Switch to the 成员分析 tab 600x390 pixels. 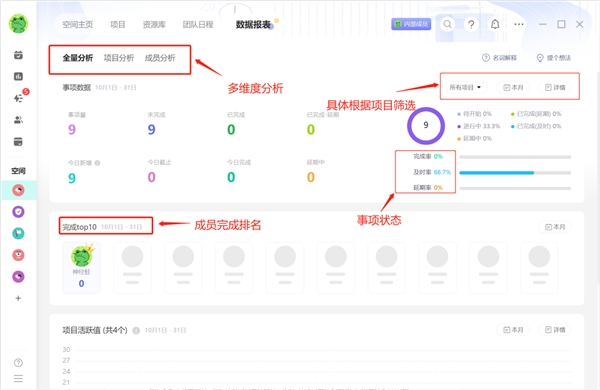160,58
